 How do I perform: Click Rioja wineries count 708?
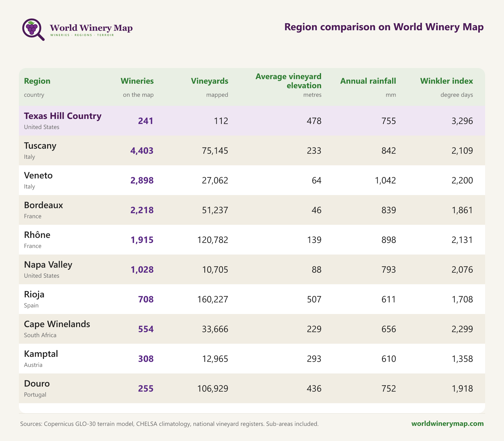146,299
